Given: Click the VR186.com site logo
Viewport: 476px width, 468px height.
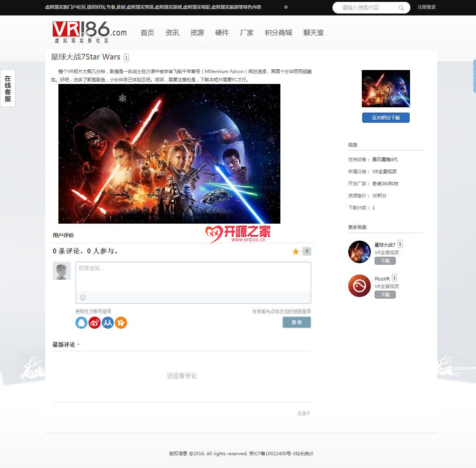Looking at the screenshot, I should (x=90, y=32).
